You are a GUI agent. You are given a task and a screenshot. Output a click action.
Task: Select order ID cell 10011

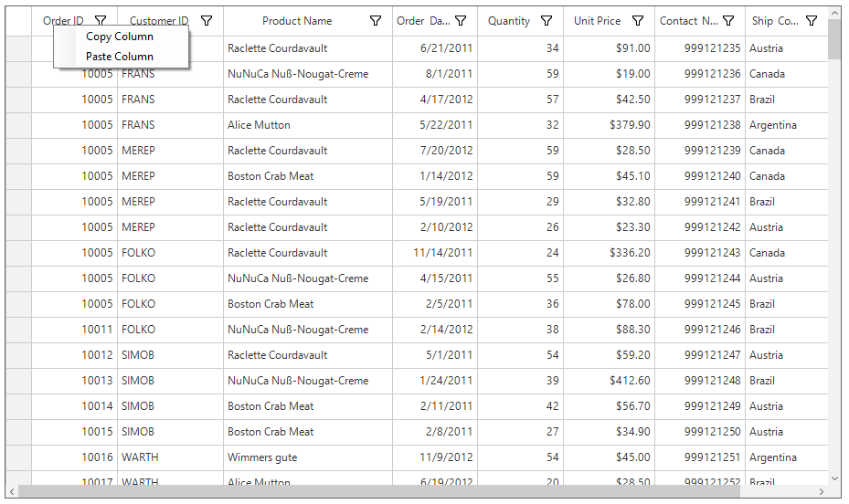click(74, 330)
